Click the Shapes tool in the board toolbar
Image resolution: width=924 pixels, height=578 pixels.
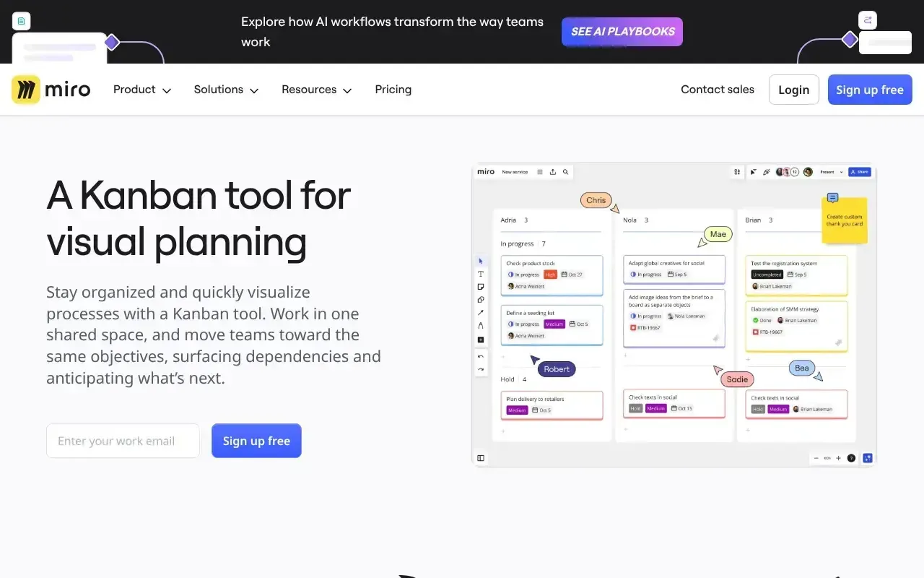(481, 300)
